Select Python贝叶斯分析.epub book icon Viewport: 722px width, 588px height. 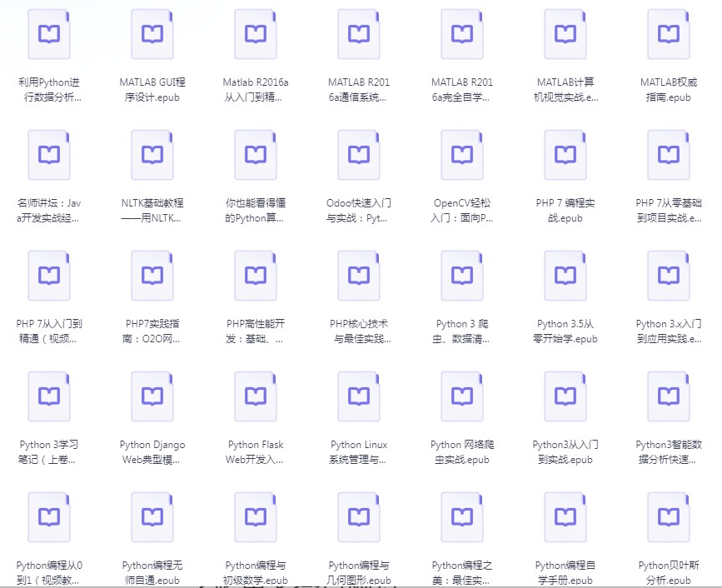(669, 517)
